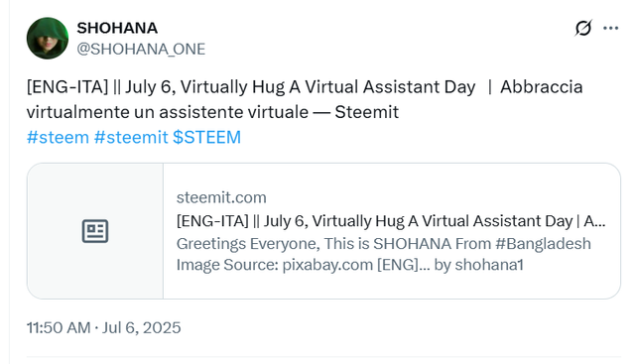Screen dimensions: 635x364
Task: Click the #steem hashtag
Action: pos(58,137)
